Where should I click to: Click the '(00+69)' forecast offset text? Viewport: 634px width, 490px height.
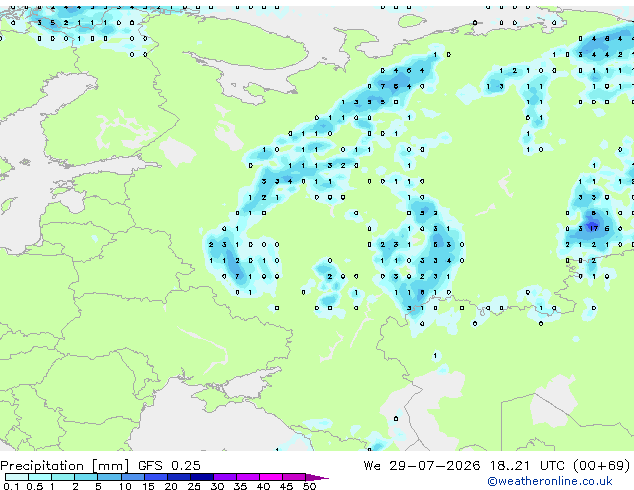pyautogui.click(x=602, y=466)
